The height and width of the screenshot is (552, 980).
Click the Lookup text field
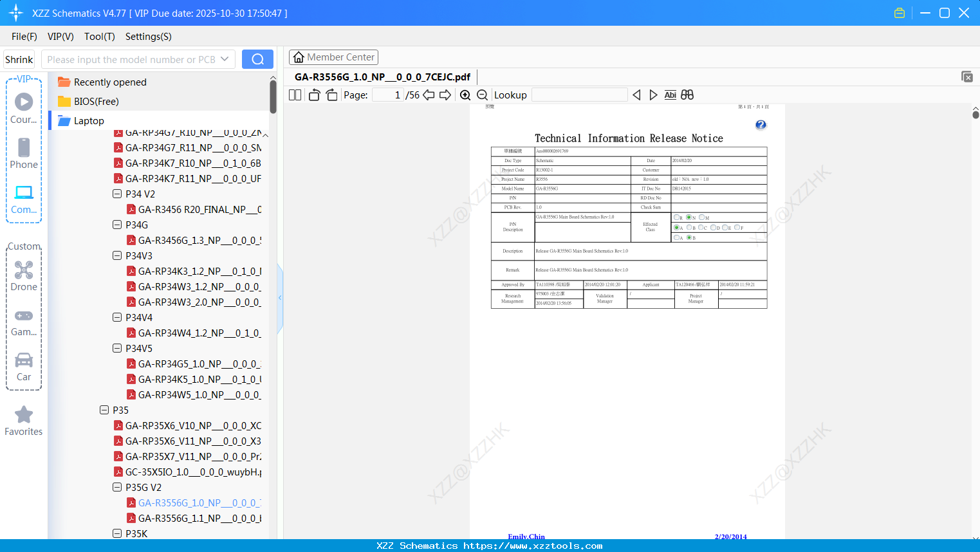point(579,95)
